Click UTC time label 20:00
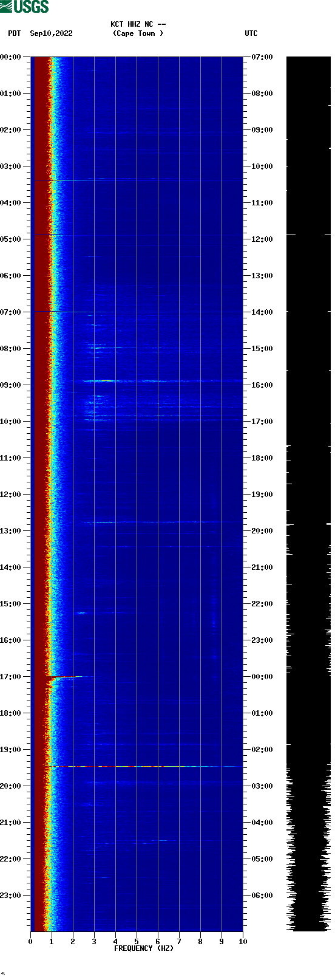 (262, 531)
